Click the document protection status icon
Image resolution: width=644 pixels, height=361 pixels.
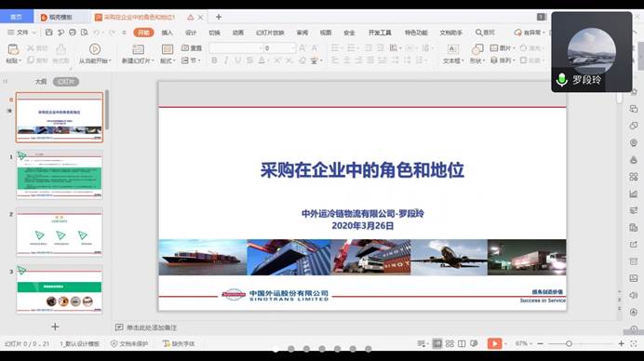(x=114, y=343)
